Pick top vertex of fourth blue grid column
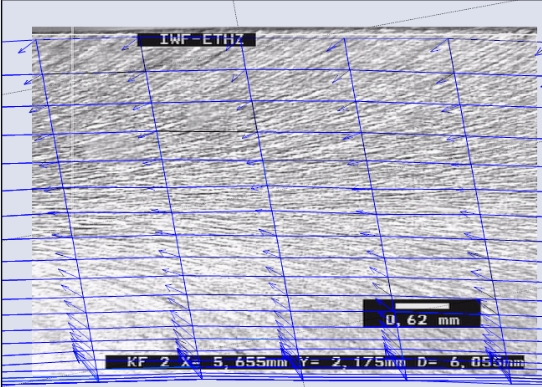542x387 pixels. click(344, 38)
